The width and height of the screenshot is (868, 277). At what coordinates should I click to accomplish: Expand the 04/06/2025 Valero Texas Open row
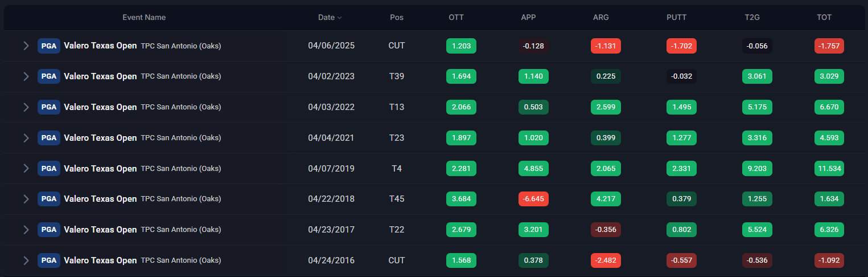point(26,46)
